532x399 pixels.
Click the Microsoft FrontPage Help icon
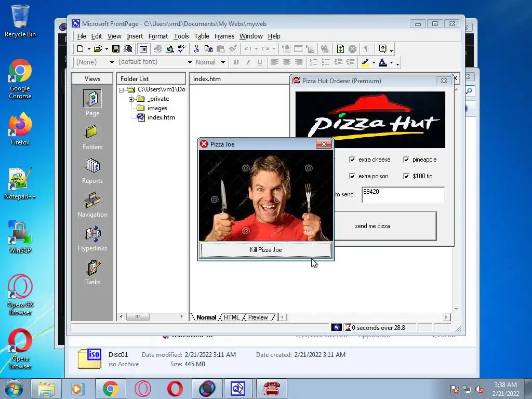(x=382, y=49)
